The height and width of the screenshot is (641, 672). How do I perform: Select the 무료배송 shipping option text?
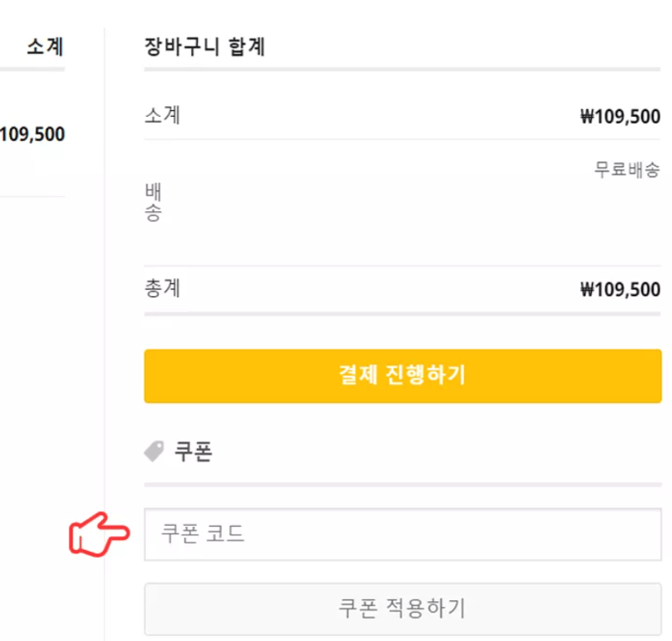626,169
